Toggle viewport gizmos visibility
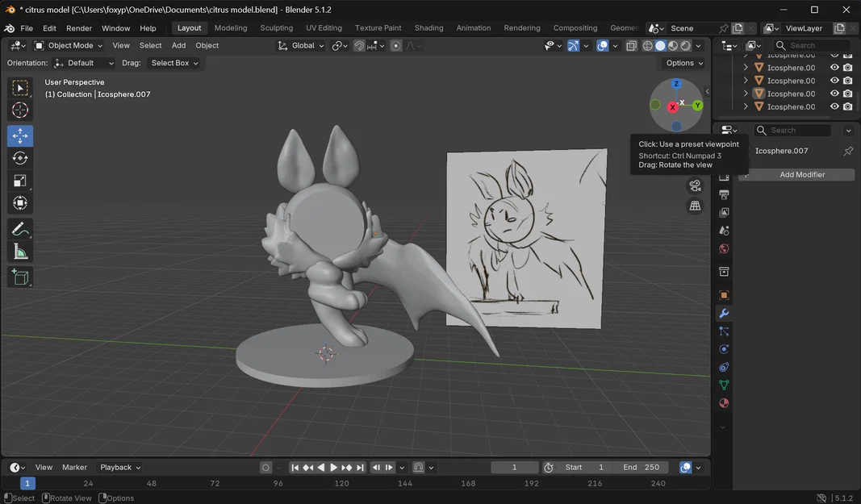861x504 pixels. point(573,46)
